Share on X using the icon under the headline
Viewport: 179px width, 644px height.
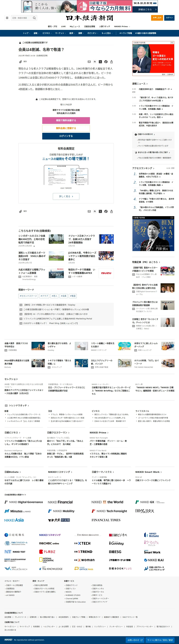100,62
